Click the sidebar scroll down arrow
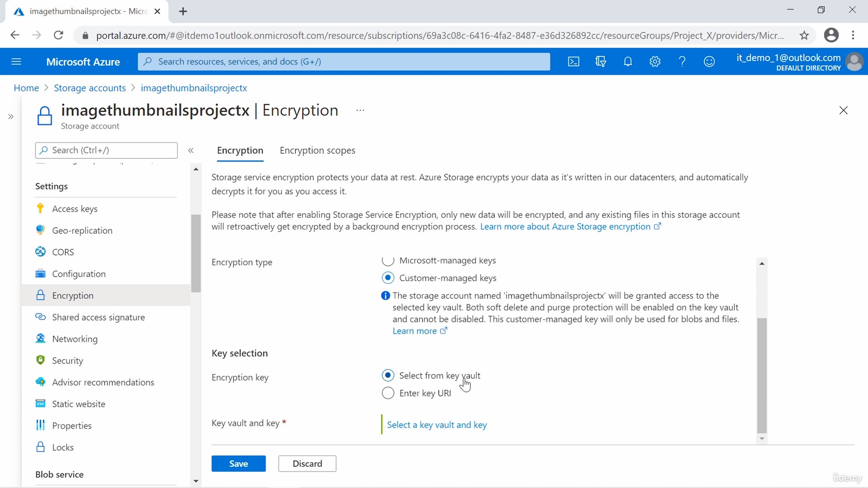Screen dimensions: 868x488 [x=196, y=481]
